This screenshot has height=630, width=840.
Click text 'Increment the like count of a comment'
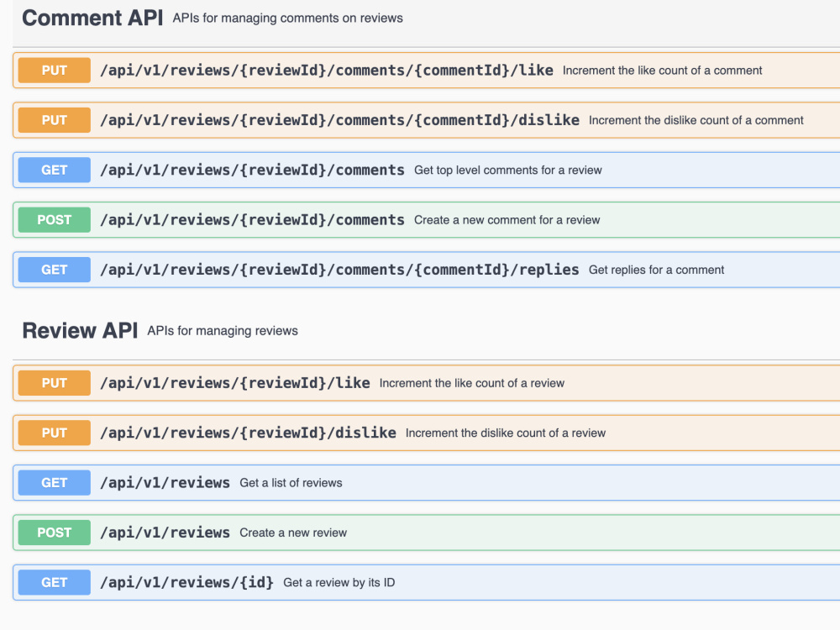[662, 71]
